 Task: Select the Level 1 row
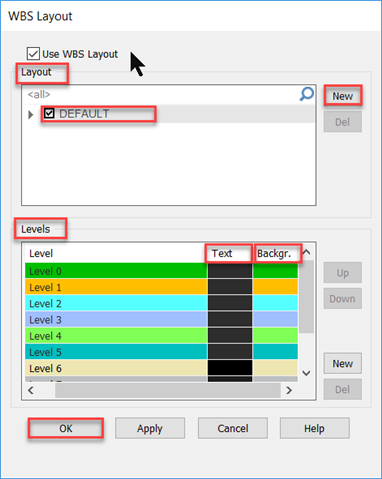(161, 287)
